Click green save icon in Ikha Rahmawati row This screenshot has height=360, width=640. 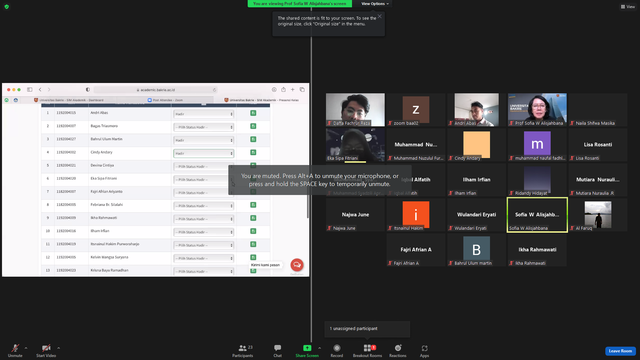point(253,218)
